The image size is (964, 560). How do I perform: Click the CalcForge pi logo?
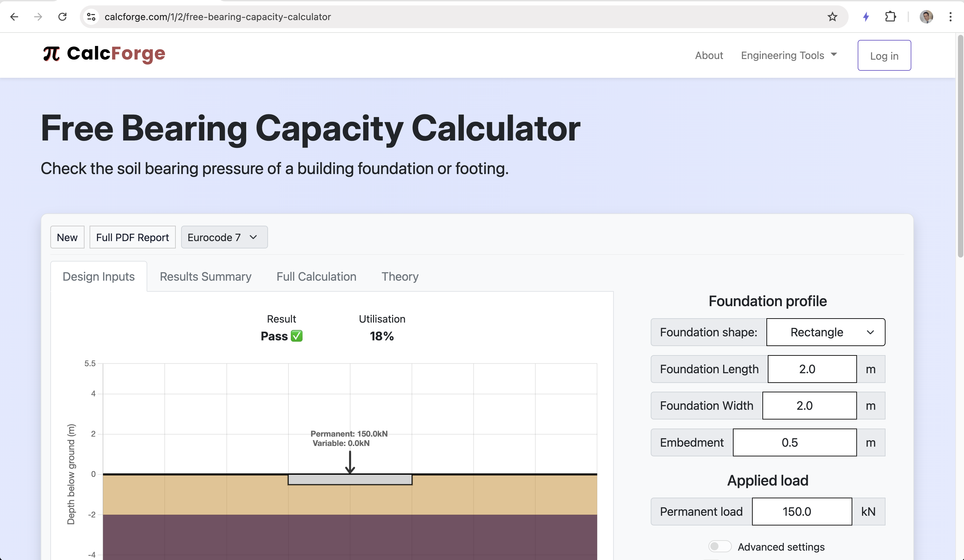point(51,54)
